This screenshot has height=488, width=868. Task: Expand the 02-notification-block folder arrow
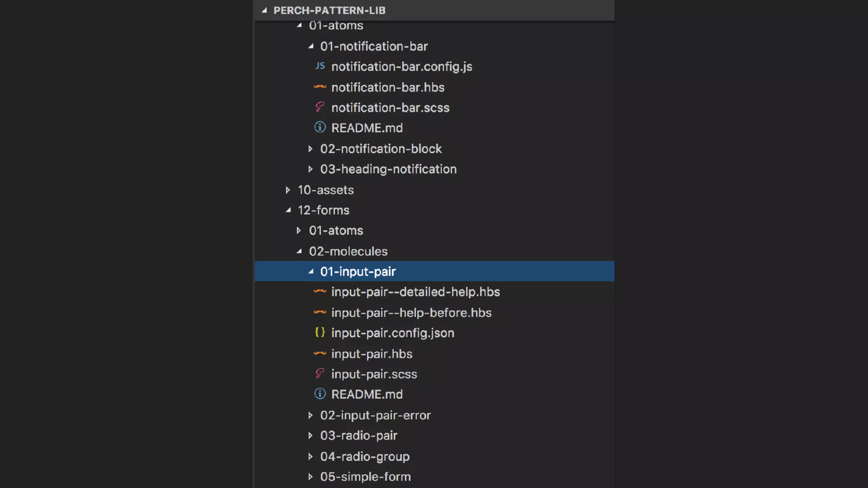[310, 149]
